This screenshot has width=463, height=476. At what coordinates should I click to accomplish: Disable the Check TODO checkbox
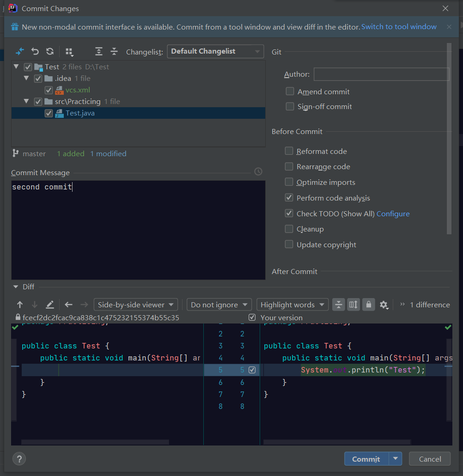click(289, 214)
